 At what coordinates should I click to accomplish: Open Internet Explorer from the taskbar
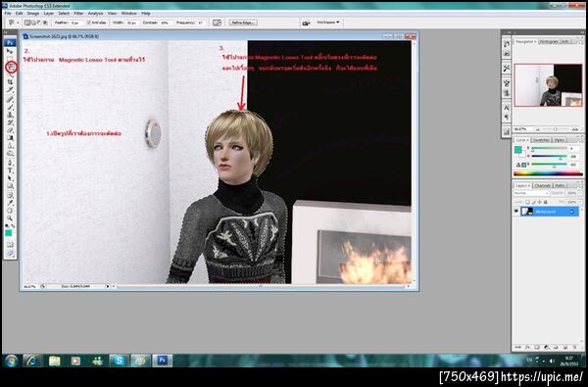pos(32,361)
